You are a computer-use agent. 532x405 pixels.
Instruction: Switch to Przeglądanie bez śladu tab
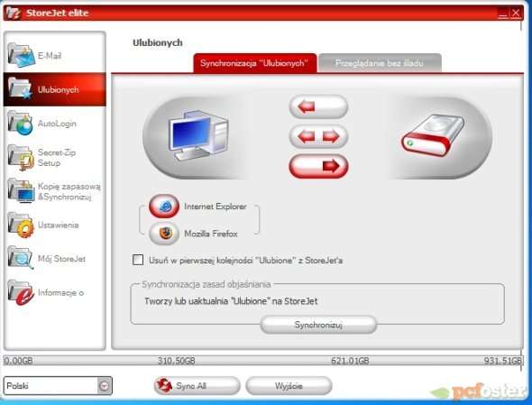[380, 63]
